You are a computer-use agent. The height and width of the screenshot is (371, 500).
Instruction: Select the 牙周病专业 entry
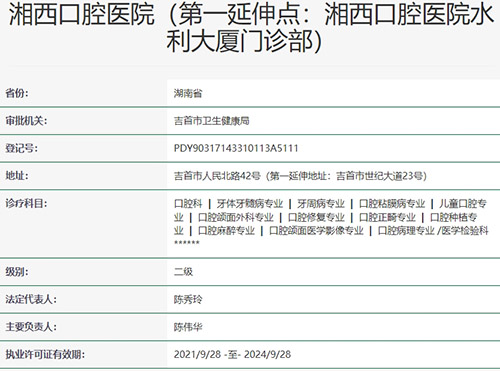[x=321, y=203]
